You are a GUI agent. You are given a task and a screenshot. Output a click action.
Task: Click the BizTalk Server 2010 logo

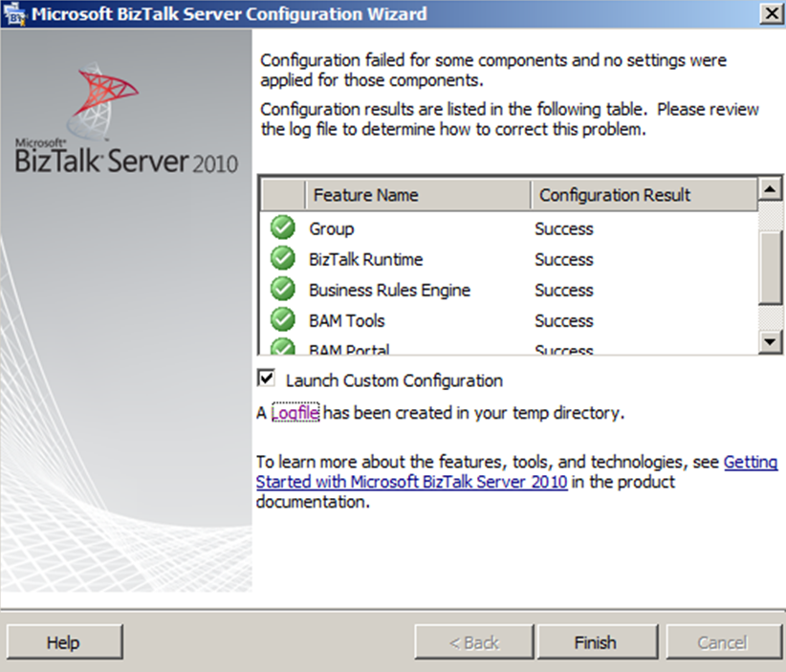[x=126, y=124]
